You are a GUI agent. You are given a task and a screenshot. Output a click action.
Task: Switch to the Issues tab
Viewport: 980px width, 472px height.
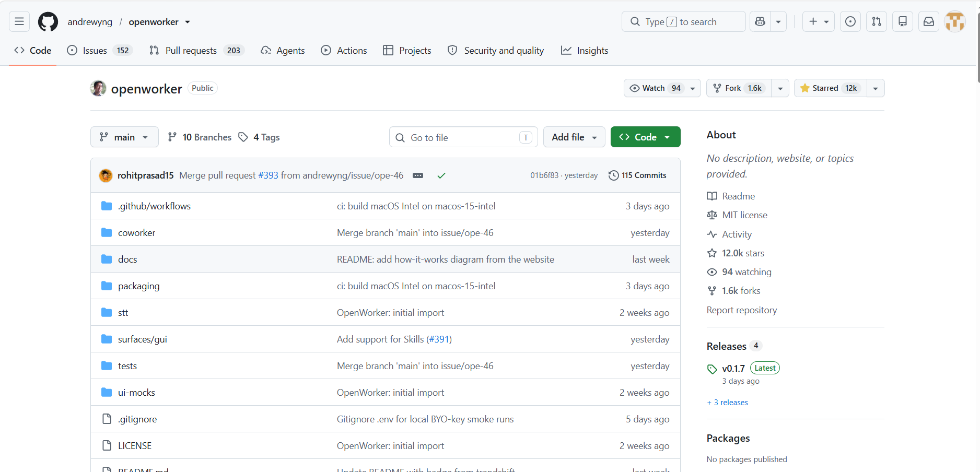(100, 51)
